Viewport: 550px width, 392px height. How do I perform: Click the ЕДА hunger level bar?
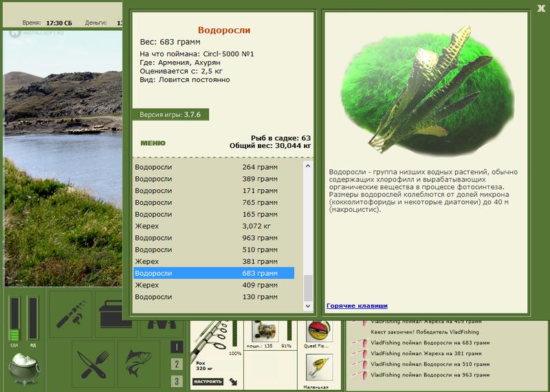[x=14, y=318]
